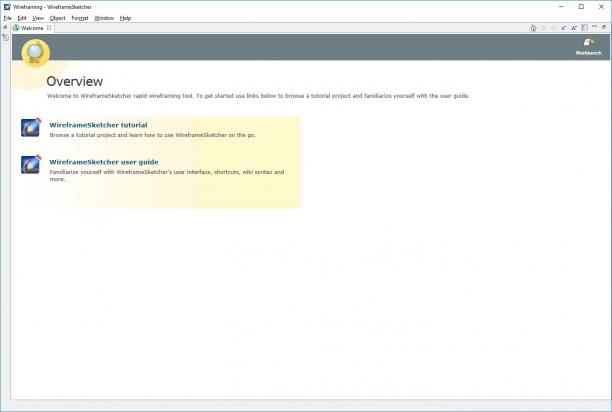Click the user guide pencil icon
Viewport: 612px width, 412px height.
pos(31,164)
